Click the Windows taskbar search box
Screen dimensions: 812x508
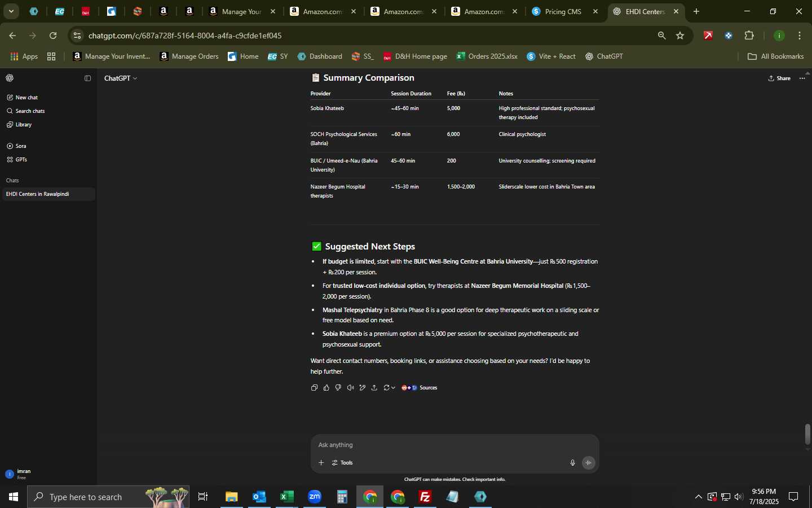pyautogui.click(x=108, y=497)
